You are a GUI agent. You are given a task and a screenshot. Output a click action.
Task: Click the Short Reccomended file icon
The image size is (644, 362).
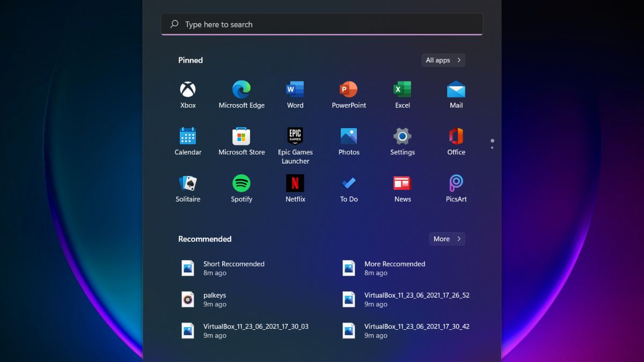(187, 268)
